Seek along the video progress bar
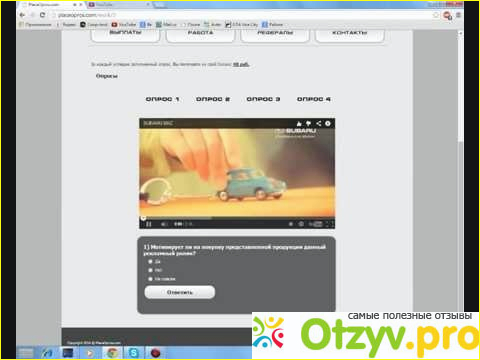The width and height of the screenshot is (480, 360). [x=237, y=218]
